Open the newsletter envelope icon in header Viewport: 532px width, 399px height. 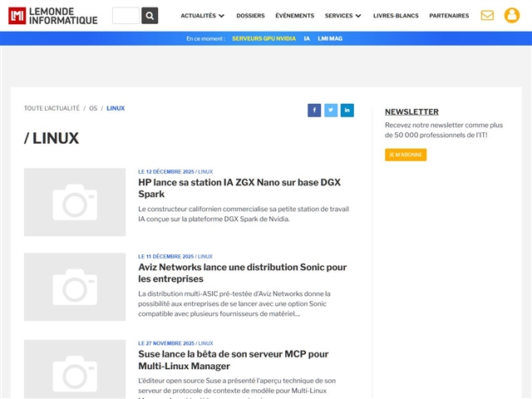point(487,15)
